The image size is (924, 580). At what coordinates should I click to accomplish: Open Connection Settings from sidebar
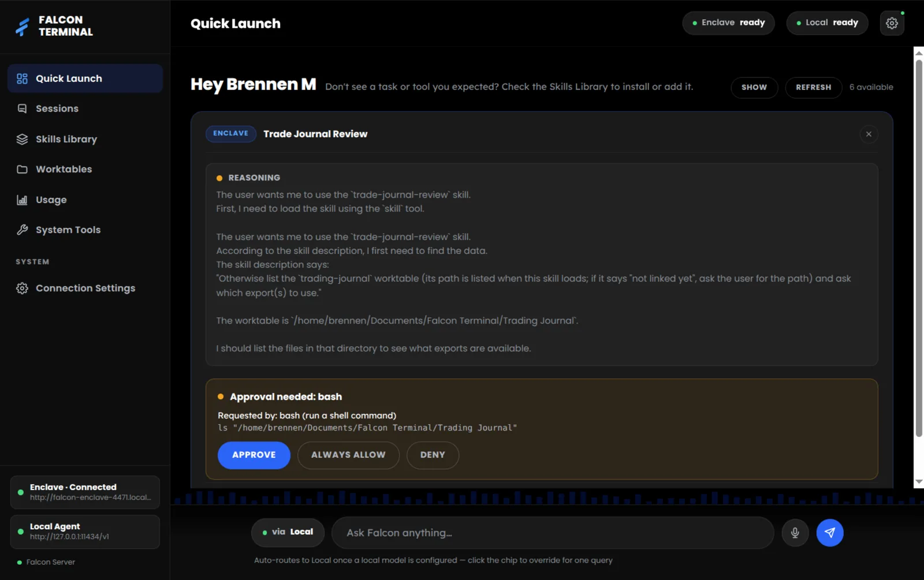click(x=85, y=288)
